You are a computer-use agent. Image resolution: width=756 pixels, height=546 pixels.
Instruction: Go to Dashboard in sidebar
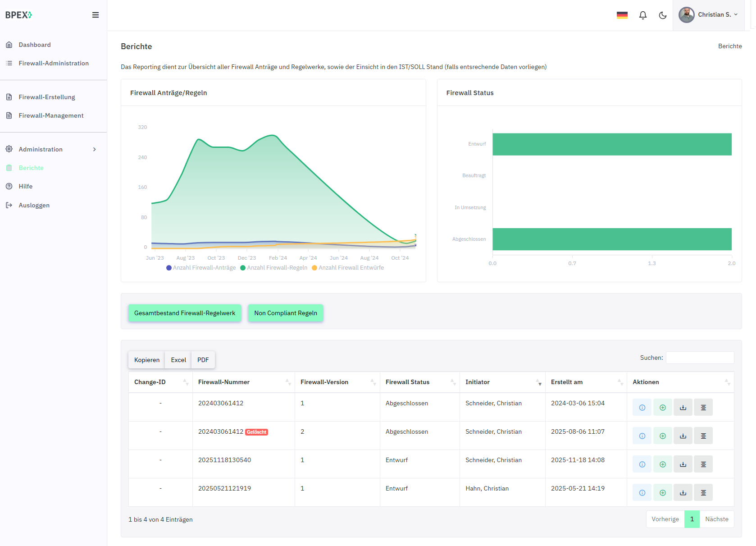tap(35, 45)
